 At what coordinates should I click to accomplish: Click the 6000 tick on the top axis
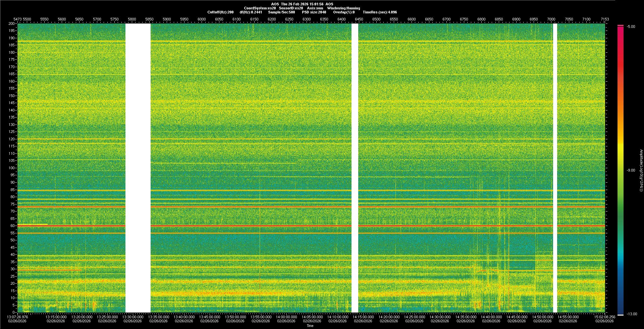[x=202, y=19]
